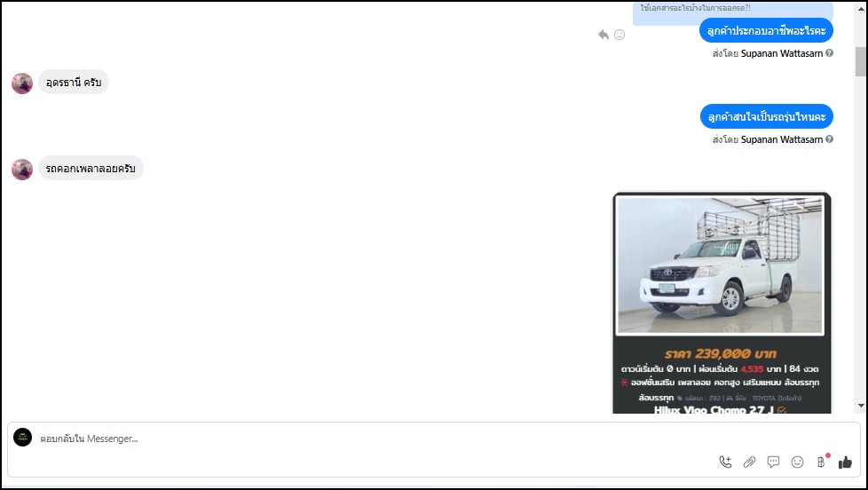Viewport: 868px width, 490px height.
Task: Click the ราคา 239,000 บาท price text
Action: click(721, 354)
